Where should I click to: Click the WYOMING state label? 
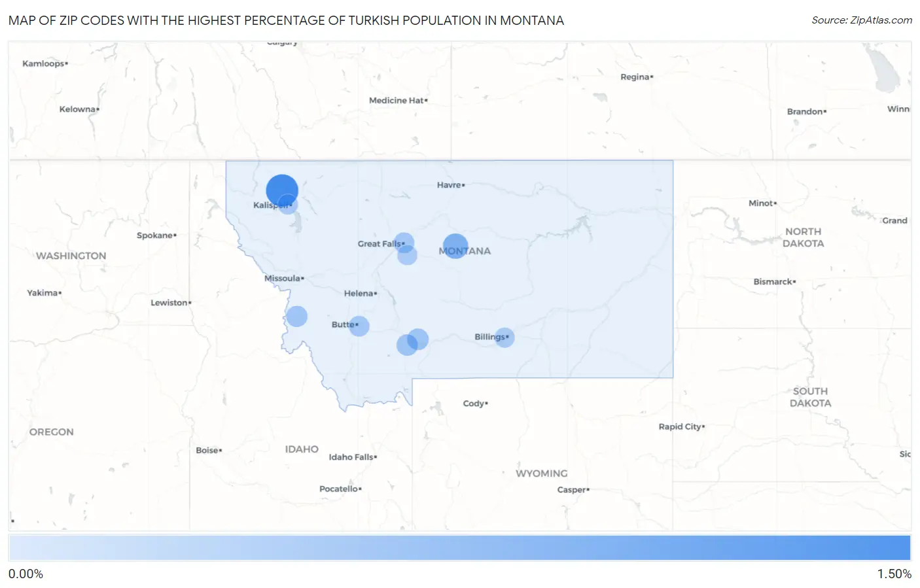(x=541, y=474)
